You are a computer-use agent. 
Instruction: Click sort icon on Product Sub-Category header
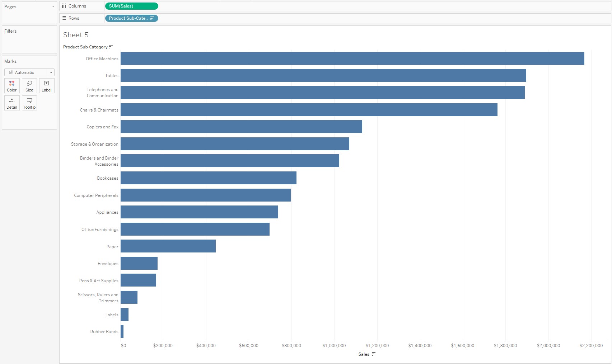pyautogui.click(x=111, y=47)
